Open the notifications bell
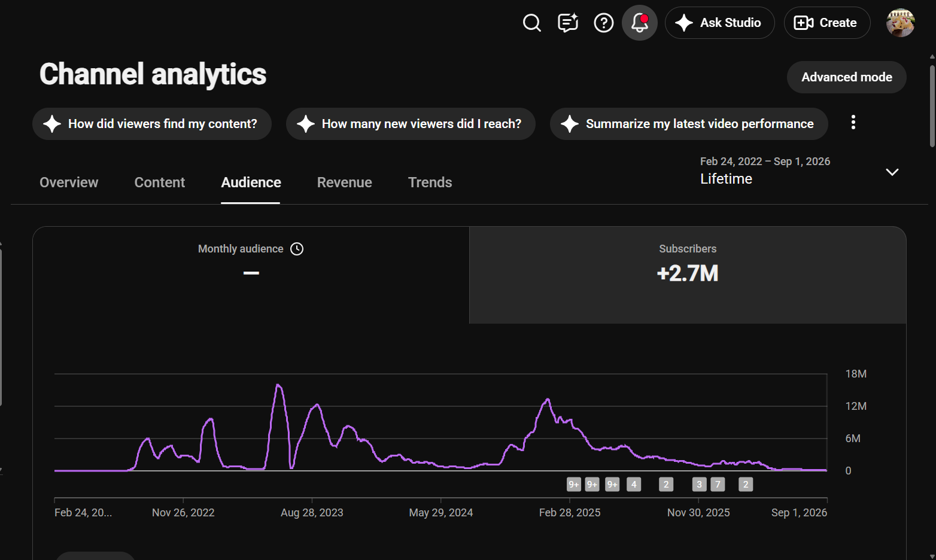936x560 pixels. (x=640, y=23)
